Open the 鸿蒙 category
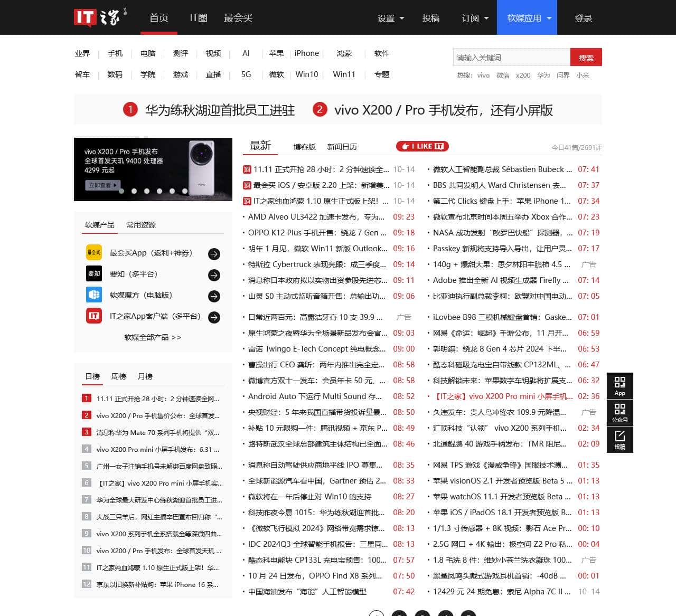This screenshot has height=616, width=676. (344, 53)
